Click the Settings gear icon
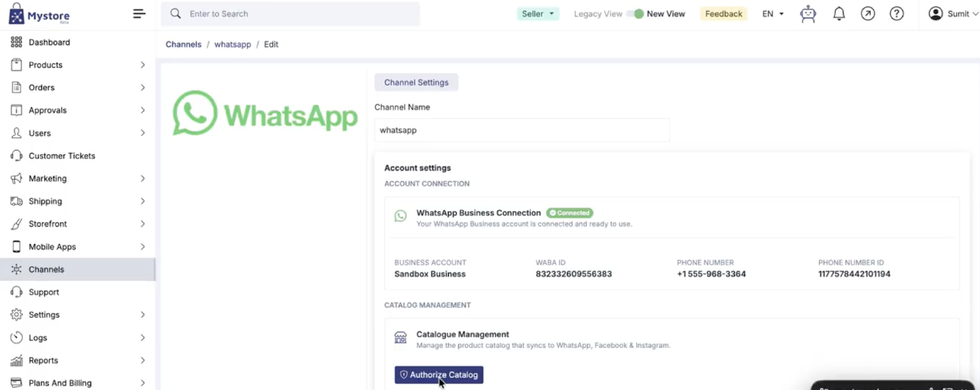The width and height of the screenshot is (980, 390). [x=16, y=315]
